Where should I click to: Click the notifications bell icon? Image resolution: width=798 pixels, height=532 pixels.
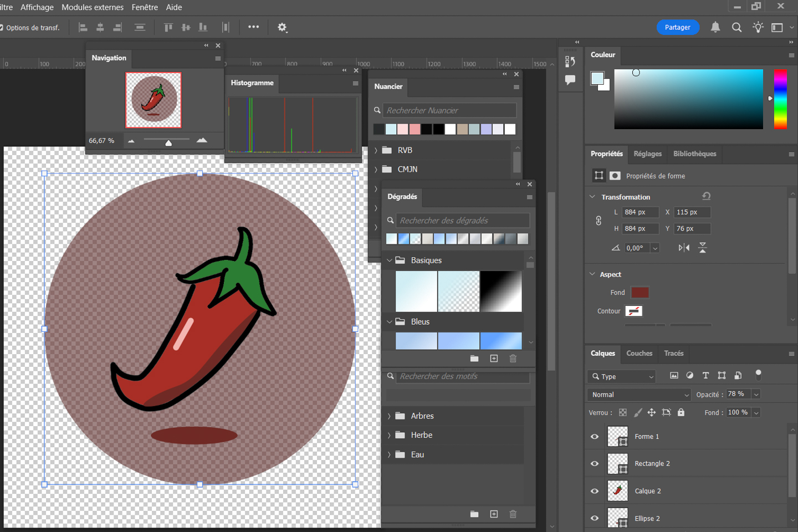[715, 27]
